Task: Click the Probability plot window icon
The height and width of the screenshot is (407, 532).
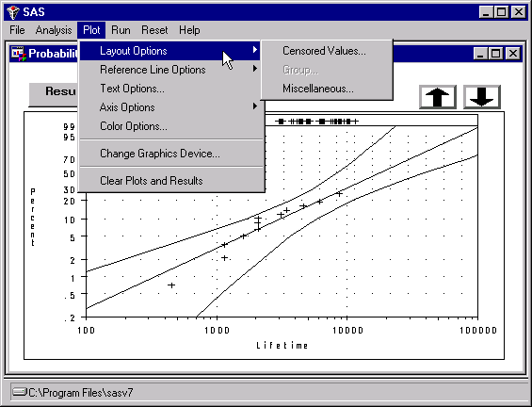Action: click(x=19, y=54)
